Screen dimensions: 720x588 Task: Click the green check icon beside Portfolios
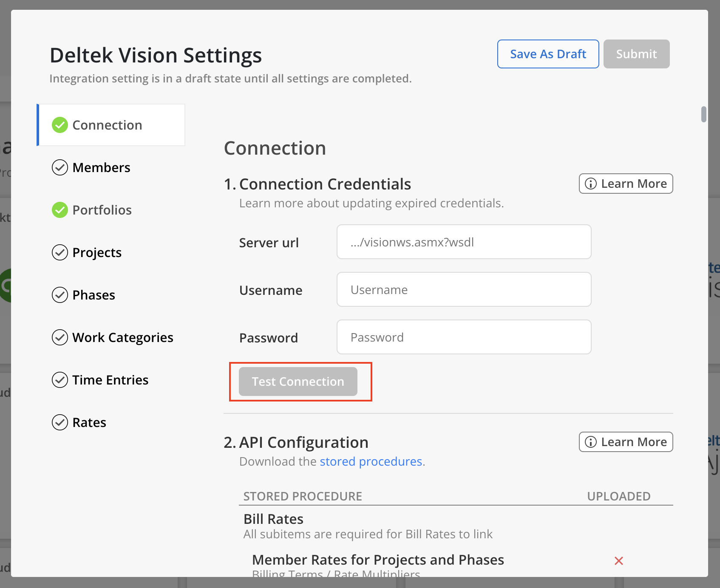[x=60, y=210]
